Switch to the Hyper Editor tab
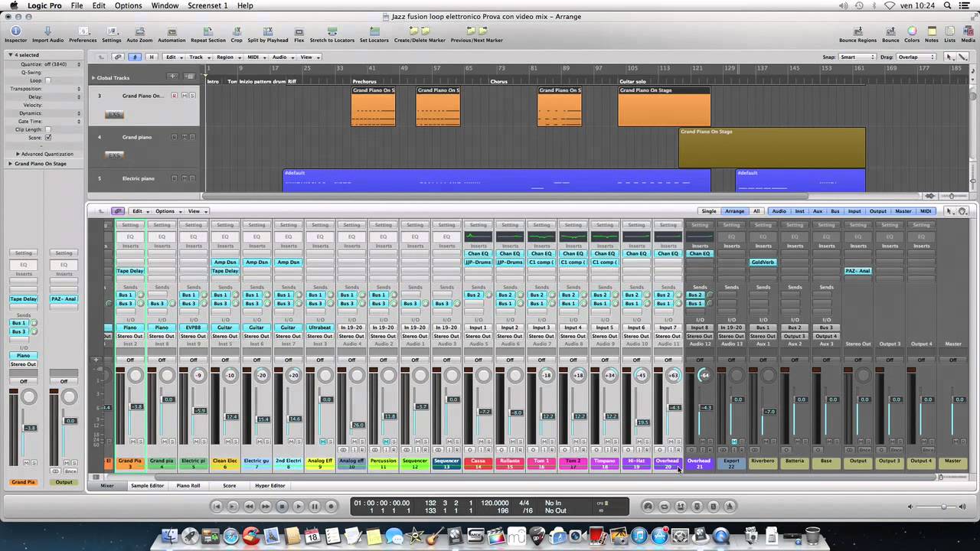The height and width of the screenshot is (551, 980). (269, 486)
